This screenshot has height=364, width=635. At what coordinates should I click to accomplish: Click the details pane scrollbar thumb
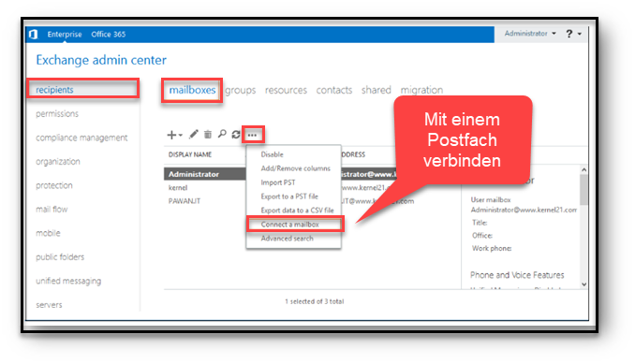pos(583,190)
